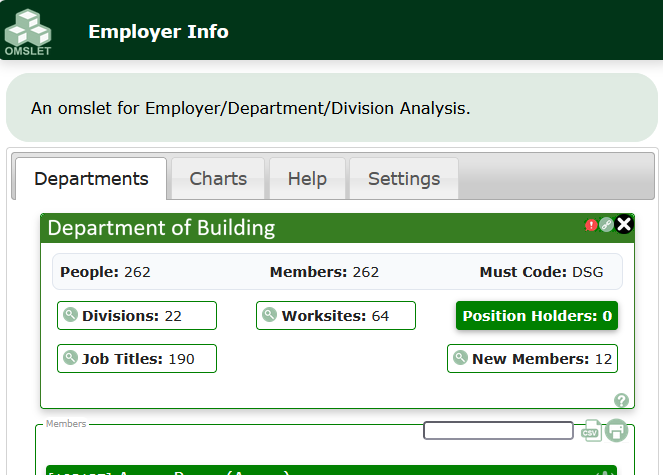
Task: Click magnifier icon beside Worksites
Action: [270, 315]
